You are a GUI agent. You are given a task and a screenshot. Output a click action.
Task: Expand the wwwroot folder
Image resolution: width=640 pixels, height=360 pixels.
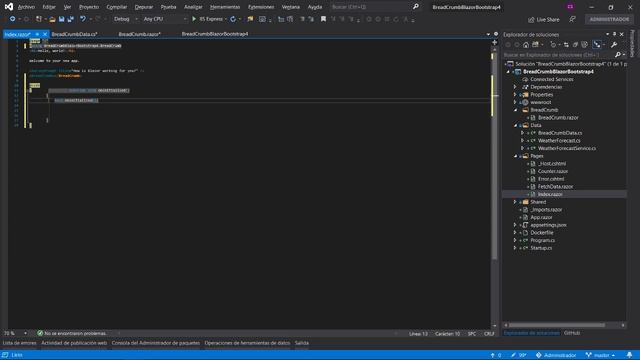(x=515, y=102)
